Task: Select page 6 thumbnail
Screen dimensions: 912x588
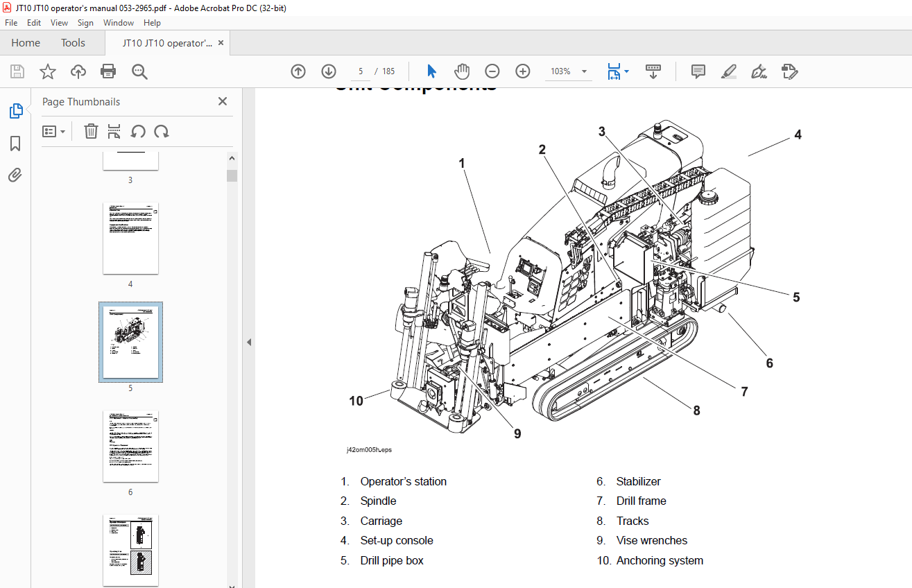Action: (130, 446)
